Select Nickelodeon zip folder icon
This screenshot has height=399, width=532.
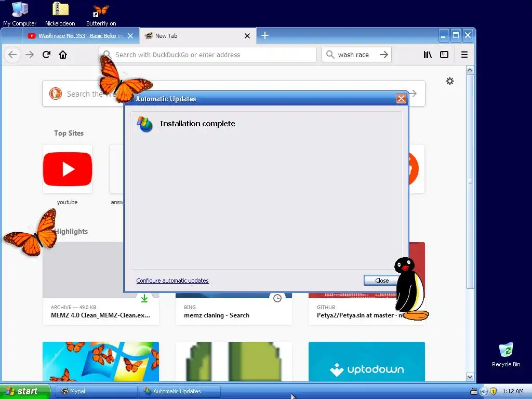60,14
